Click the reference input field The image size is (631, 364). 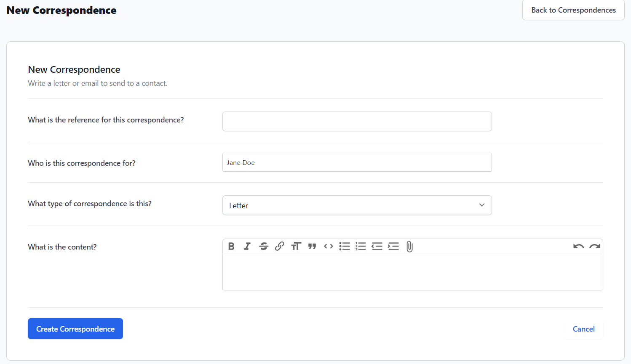[357, 122]
